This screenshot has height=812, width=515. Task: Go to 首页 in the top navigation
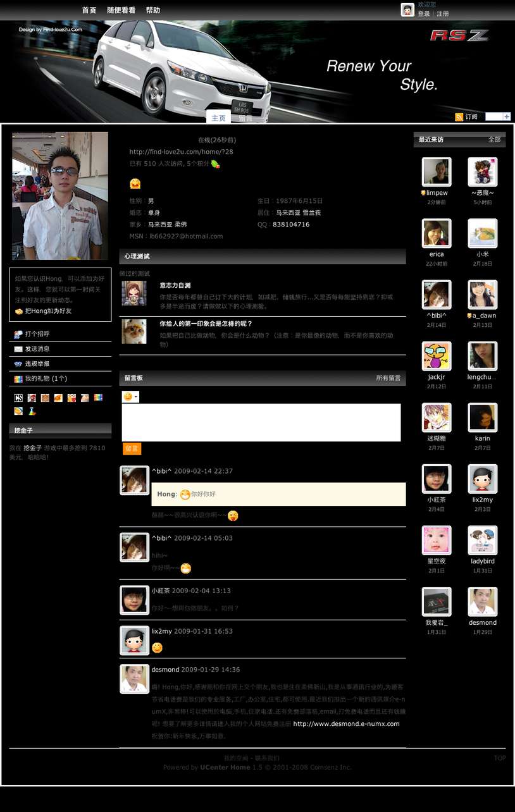click(89, 10)
